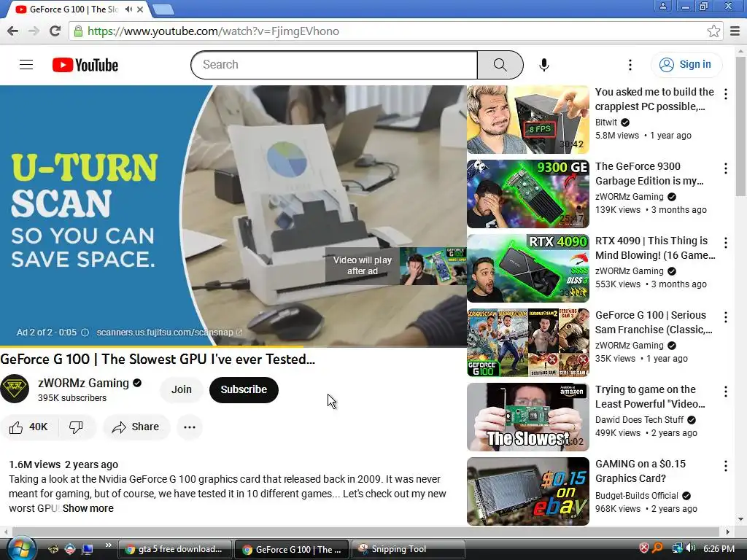The height and width of the screenshot is (560, 747).
Task: Open options menu for RTX 4090 video
Action: (x=726, y=242)
